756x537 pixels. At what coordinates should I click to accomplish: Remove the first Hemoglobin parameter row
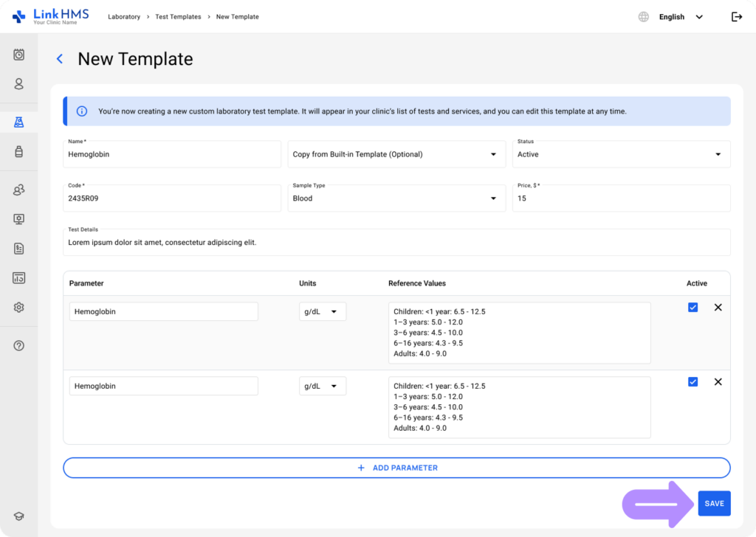(718, 308)
